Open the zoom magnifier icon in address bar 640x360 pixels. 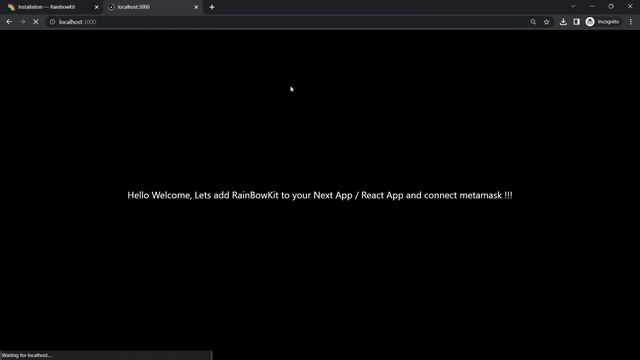(533, 22)
